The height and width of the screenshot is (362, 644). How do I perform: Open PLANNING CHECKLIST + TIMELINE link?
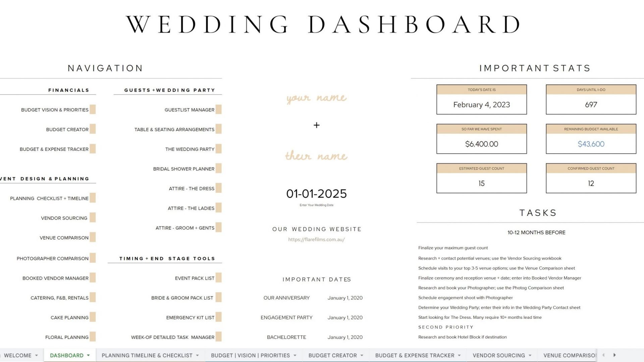click(49, 198)
